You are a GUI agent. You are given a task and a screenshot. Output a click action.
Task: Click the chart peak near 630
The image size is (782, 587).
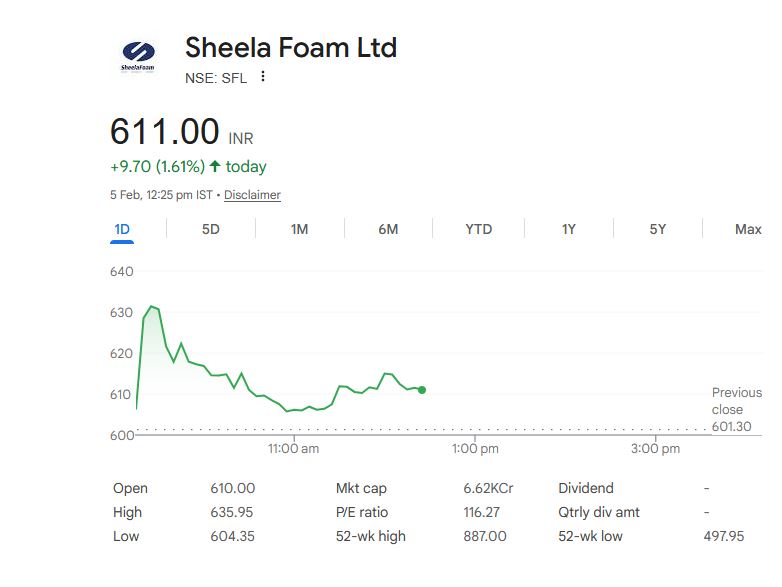coord(151,306)
